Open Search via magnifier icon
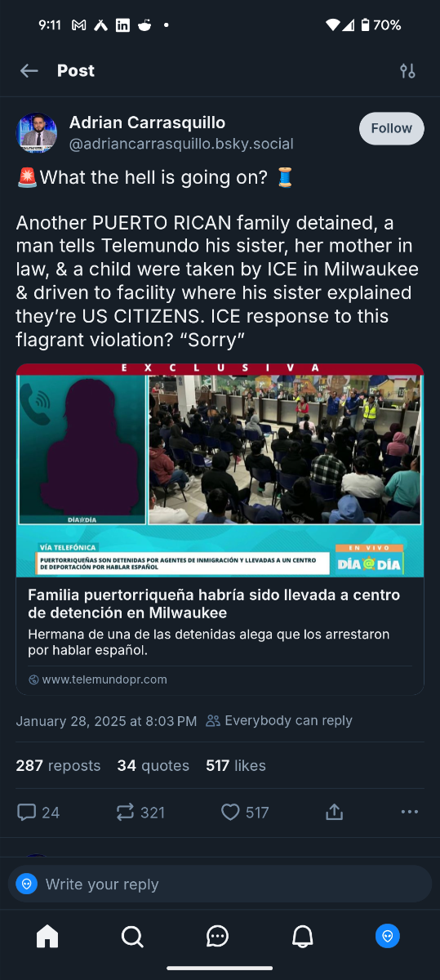Viewport: 440px width, 980px height. (x=132, y=936)
